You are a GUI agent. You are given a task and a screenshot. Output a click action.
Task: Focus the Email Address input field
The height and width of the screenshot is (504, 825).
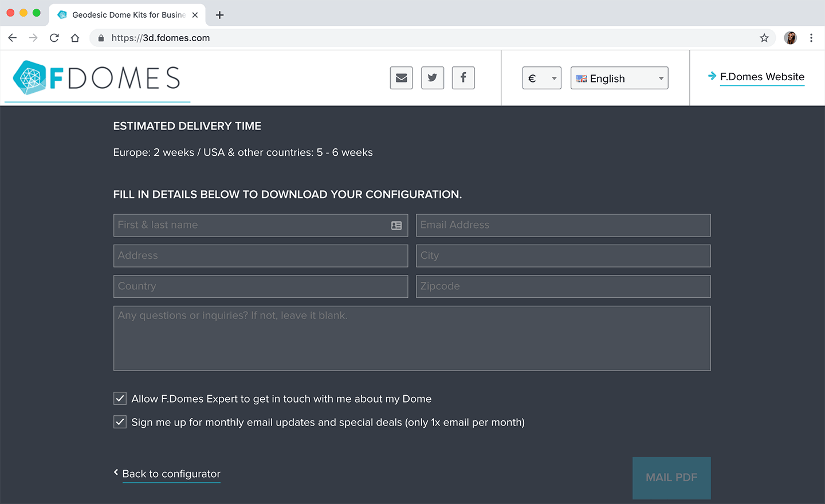[x=563, y=225]
